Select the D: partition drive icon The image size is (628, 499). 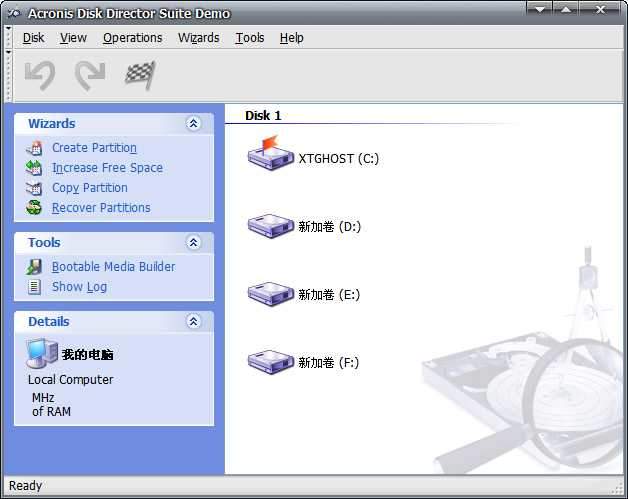coord(270,226)
